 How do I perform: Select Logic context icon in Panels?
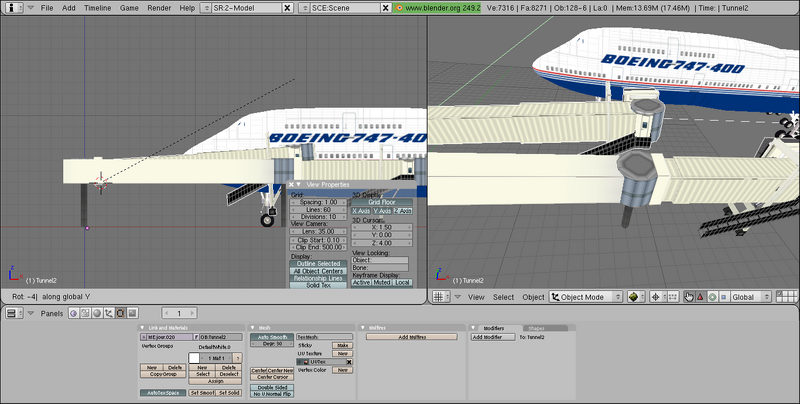tap(73, 313)
